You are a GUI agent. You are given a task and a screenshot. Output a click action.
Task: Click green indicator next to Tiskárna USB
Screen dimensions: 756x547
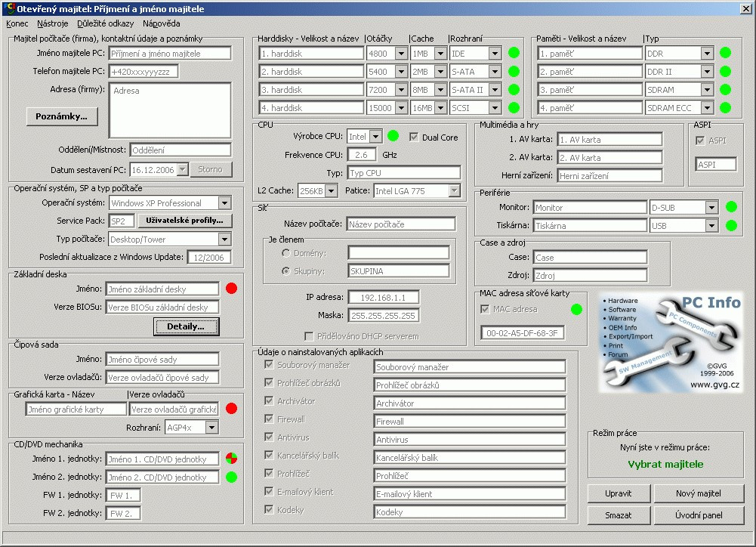[731, 225]
